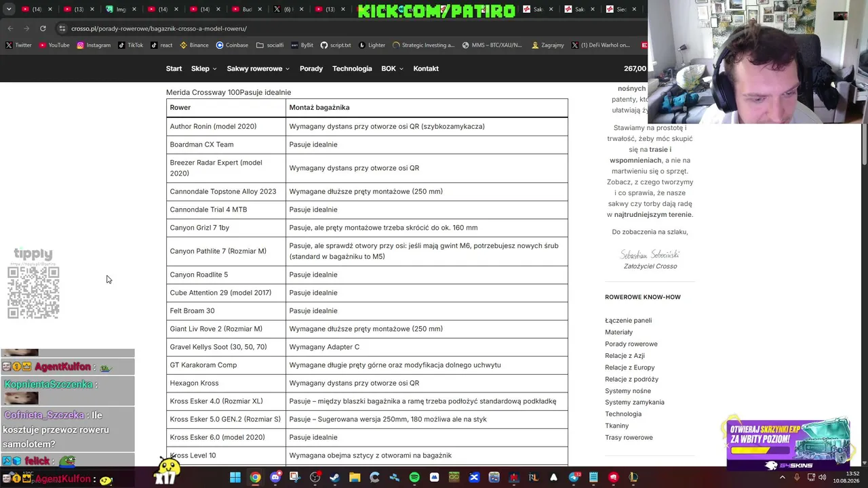The image size is (868, 488).
Task: Reload the crosso.pl page
Action: click(x=43, y=28)
